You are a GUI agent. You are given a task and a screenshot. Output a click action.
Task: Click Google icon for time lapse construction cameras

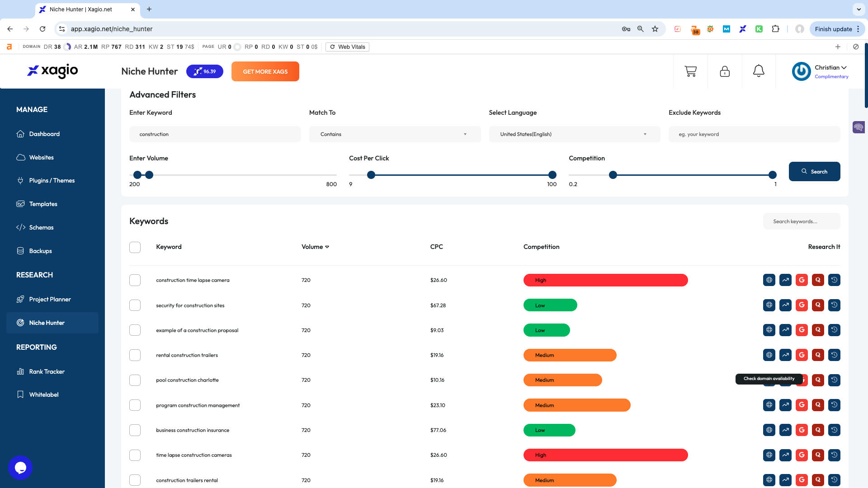pyautogui.click(x=802, y=455)
